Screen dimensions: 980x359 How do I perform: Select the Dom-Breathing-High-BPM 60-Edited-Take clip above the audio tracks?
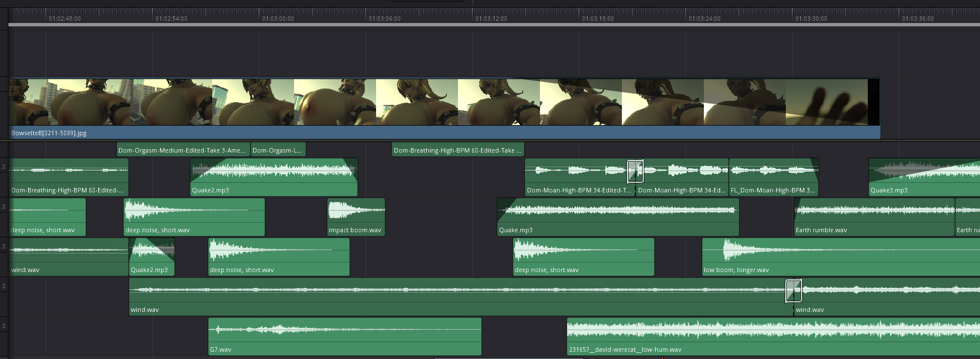coord(458,150)
